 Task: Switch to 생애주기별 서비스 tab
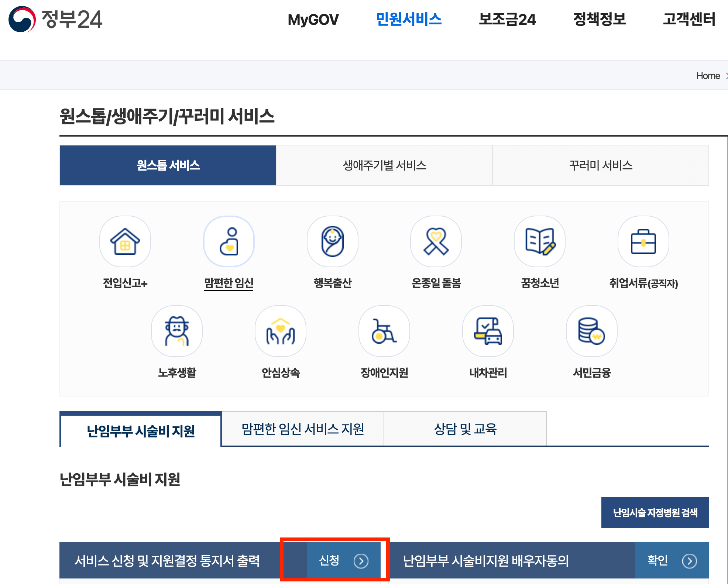coord(384,165)
